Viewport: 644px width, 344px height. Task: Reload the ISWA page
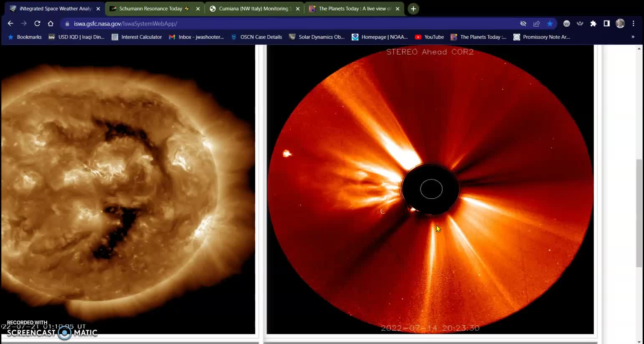point(37,24)
